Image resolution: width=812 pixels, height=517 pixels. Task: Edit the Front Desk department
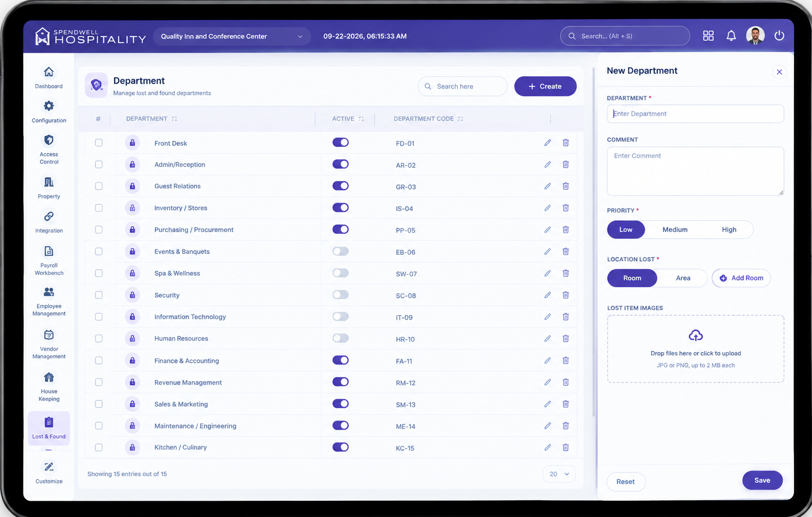coord(547,143)
